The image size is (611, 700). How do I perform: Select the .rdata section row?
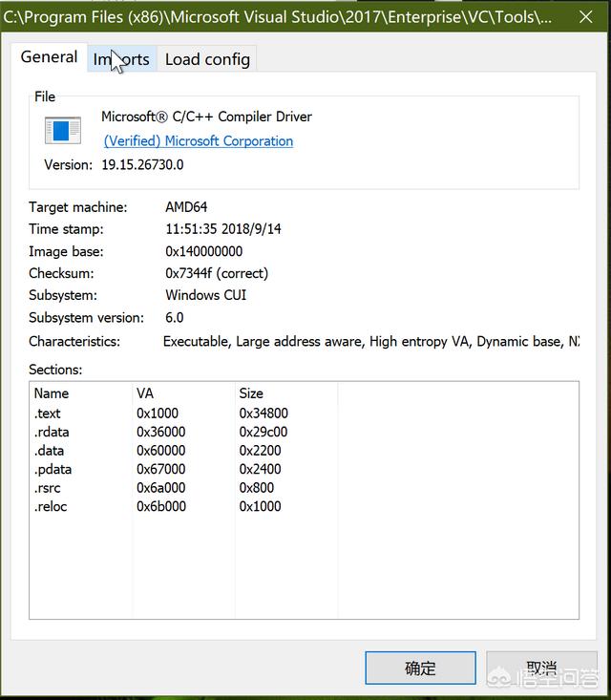coord(304,433)
